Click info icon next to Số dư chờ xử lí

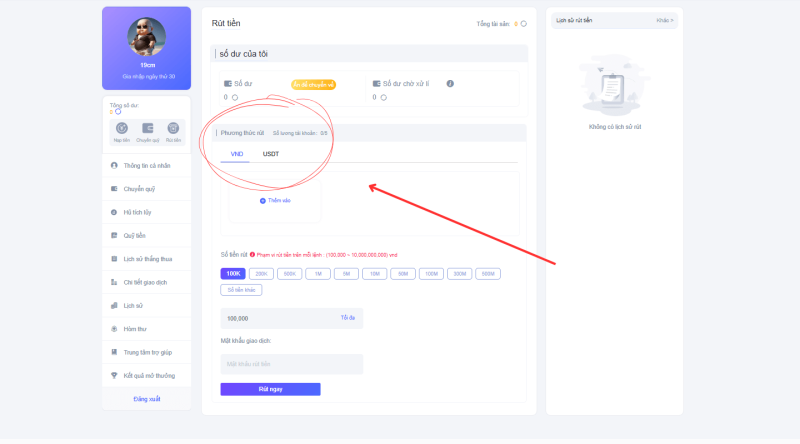tap(450, 84)
